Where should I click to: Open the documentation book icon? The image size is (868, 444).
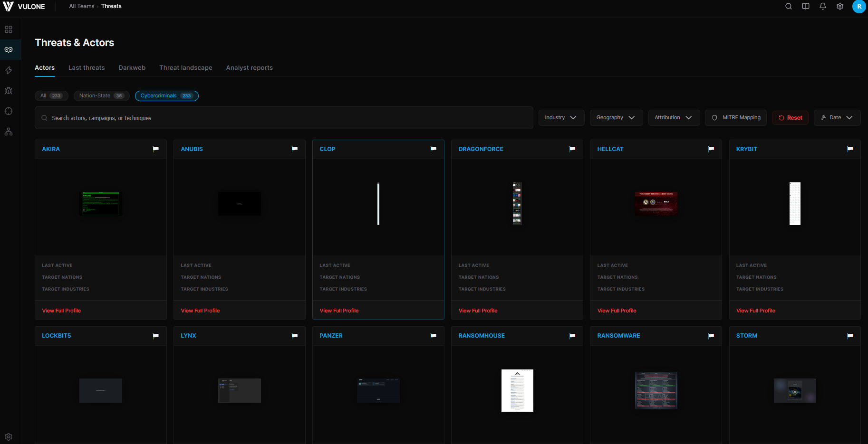pyautogui.click(x=806, y=6)
